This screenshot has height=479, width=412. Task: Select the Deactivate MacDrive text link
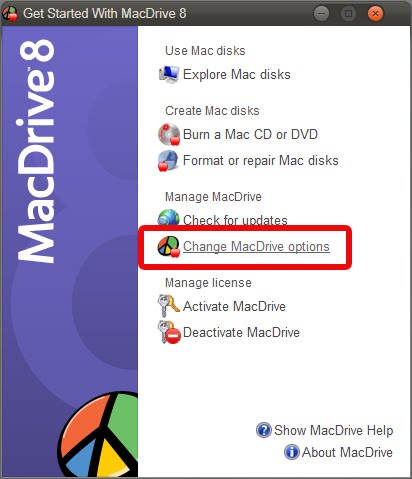pos(241,332)
